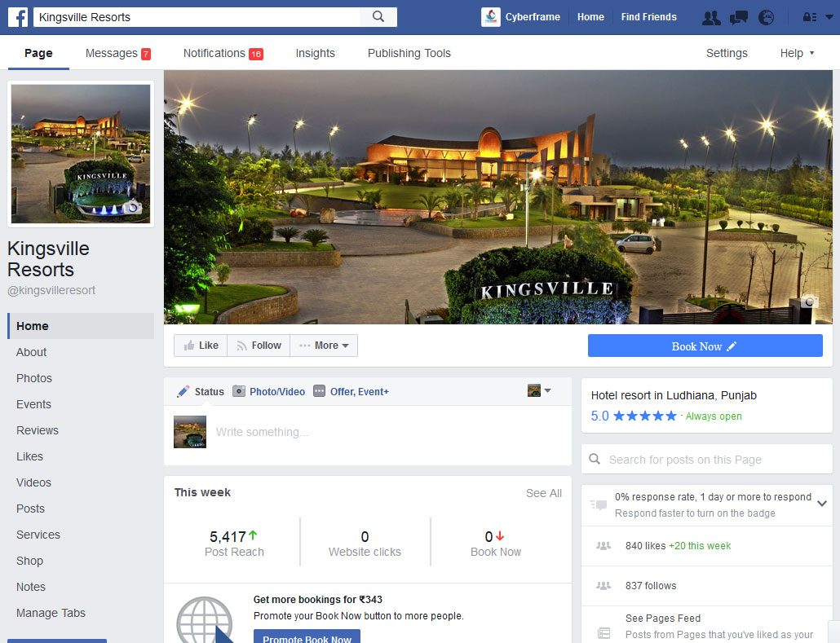Expand the Help dropdown menu
This screenshot has width=840, height=643.
point(797,53)
